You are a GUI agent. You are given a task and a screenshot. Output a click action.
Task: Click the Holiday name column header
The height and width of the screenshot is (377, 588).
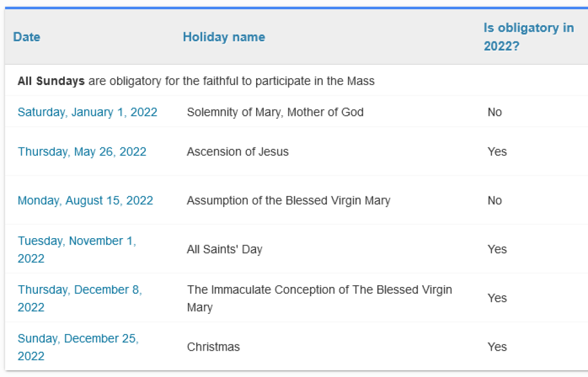tap(224, 37)
